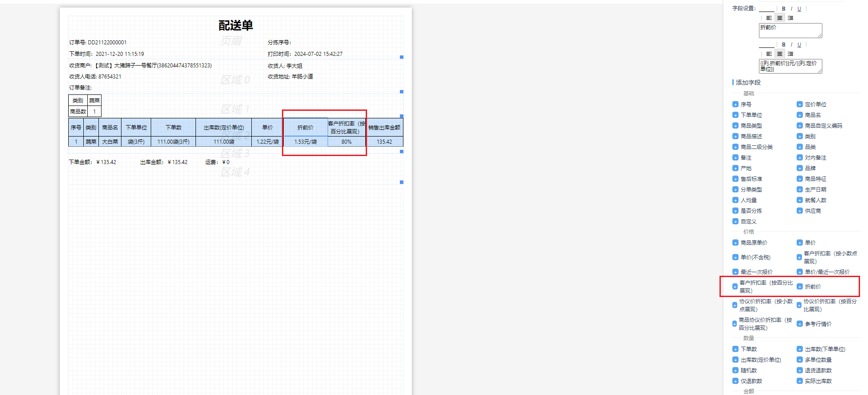This screenshot has height=395, width=868.
Task: Click the font size field above 折前价 header box
Action: 766,8
